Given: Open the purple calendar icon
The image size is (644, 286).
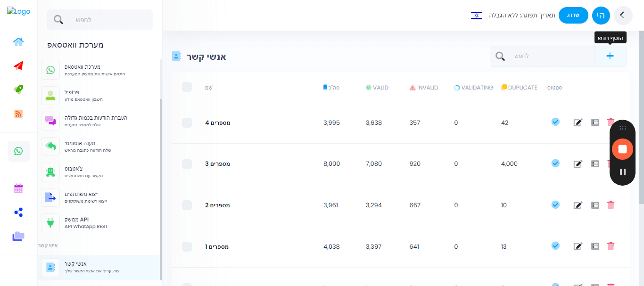Looking at the screenshot, I should (18, 188).
